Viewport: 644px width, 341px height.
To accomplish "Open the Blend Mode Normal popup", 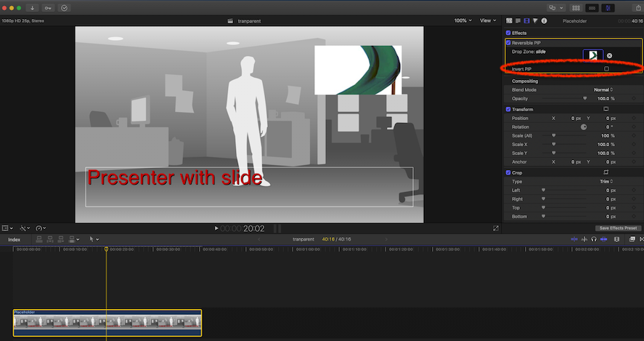I will coord(603,89).
